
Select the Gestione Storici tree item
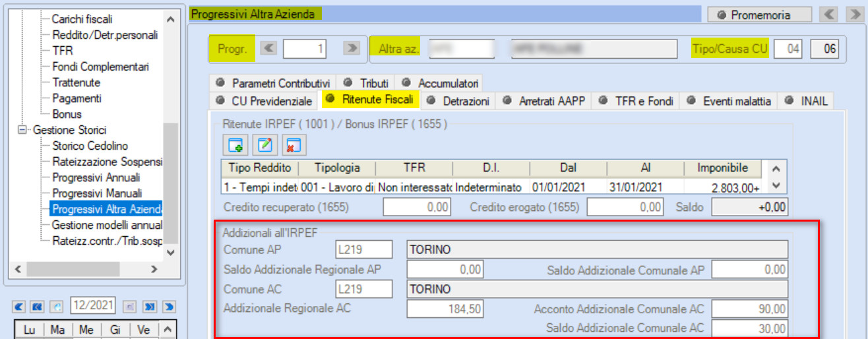pyautogui.click(x=69, y=130)
